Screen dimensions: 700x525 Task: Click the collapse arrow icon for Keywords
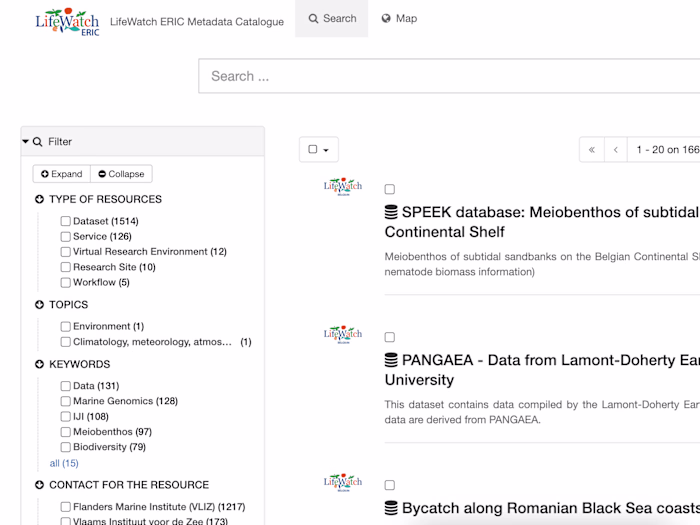(x=39, y=365)
